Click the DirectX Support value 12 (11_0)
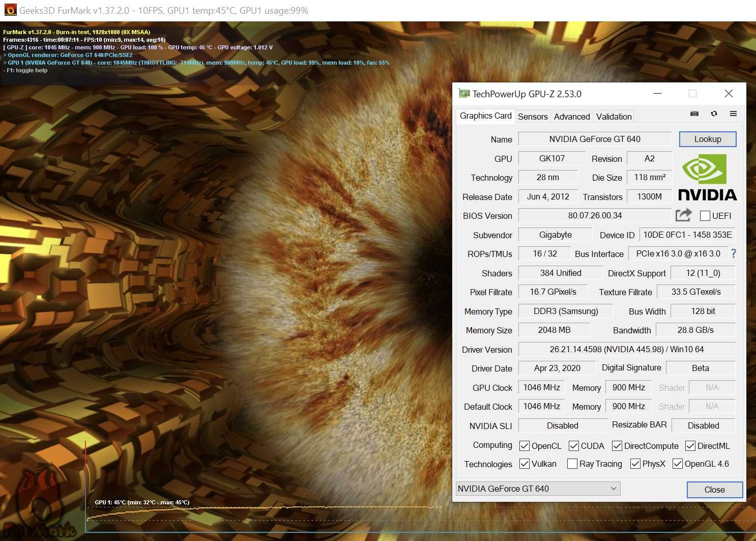This screenshot has width=756, height=541. [x=703, y=273]
